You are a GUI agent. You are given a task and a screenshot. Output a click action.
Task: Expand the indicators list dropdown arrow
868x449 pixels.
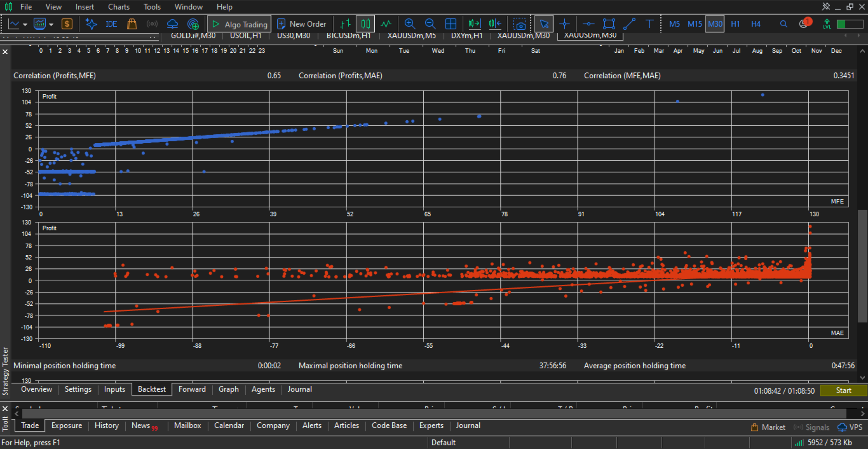pos(50,24)
